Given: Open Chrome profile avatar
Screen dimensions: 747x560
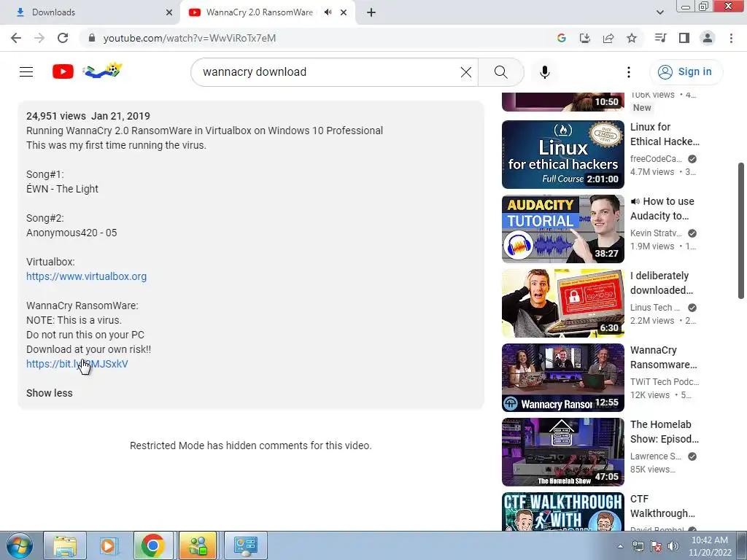Looking at the screenshot, I should pyautogui.click(x=708, y=38).
